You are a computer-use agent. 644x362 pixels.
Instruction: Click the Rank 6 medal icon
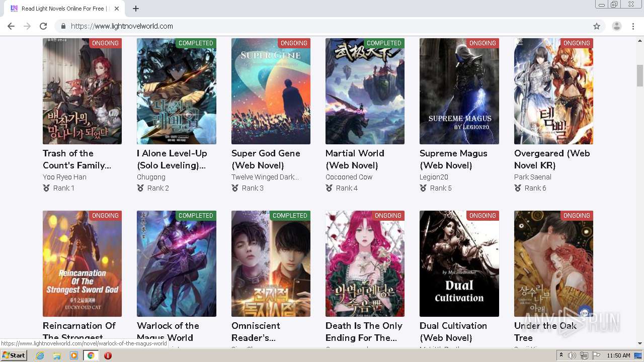click(518, 188)
